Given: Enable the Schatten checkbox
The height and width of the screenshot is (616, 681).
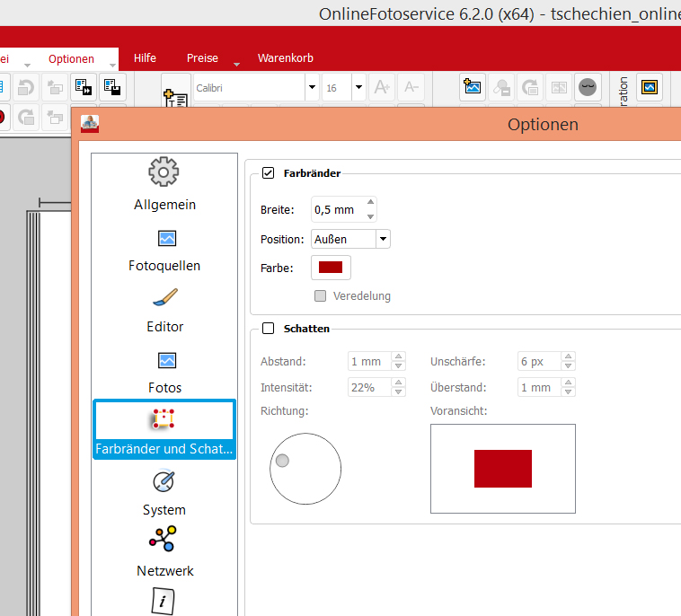Looking at the screenshot, I should click(x=268, y=329).
